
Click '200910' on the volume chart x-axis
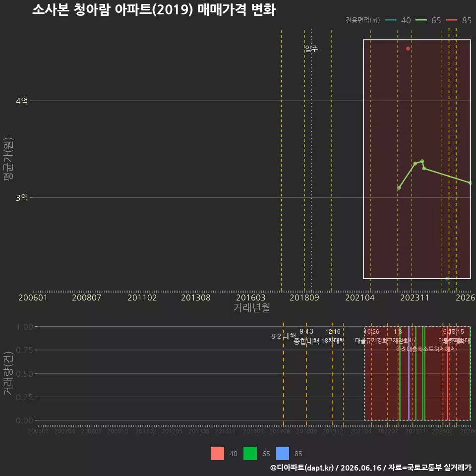tap(118, 431)
